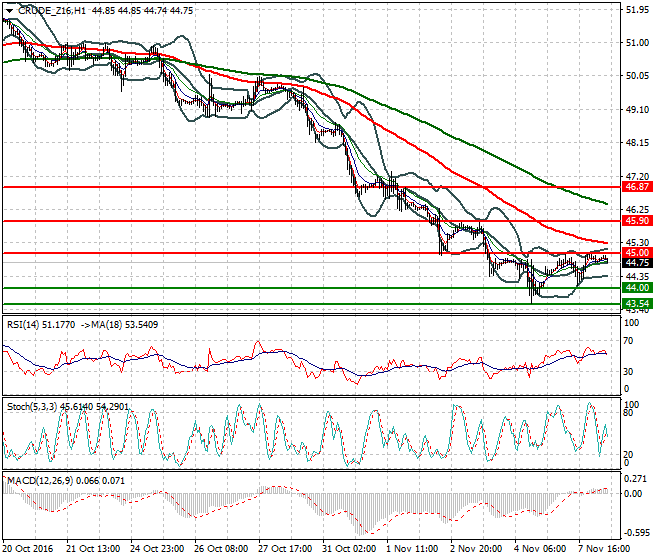Viewport: 660px width, 560px height.
Task: Click the 51.95 price scale value
Action: 638,10
